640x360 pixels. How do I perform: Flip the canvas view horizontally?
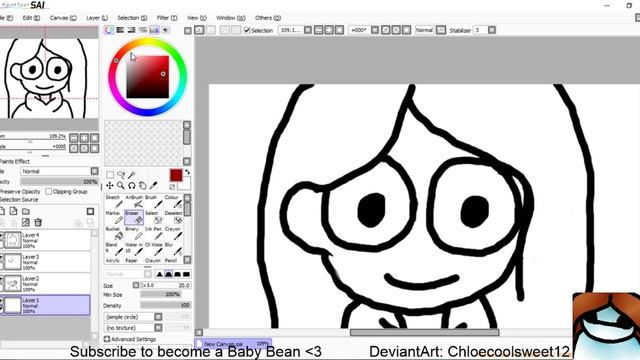click(x=441, y=30)
